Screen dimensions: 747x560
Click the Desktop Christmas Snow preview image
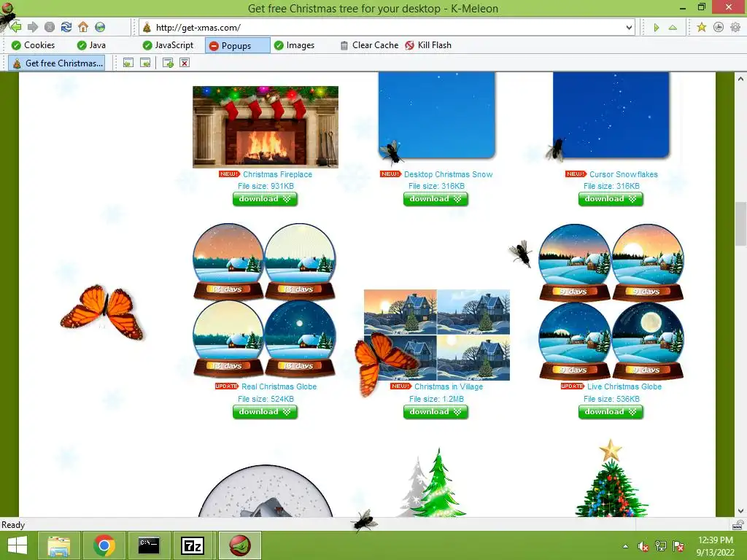tap(437, 115)
